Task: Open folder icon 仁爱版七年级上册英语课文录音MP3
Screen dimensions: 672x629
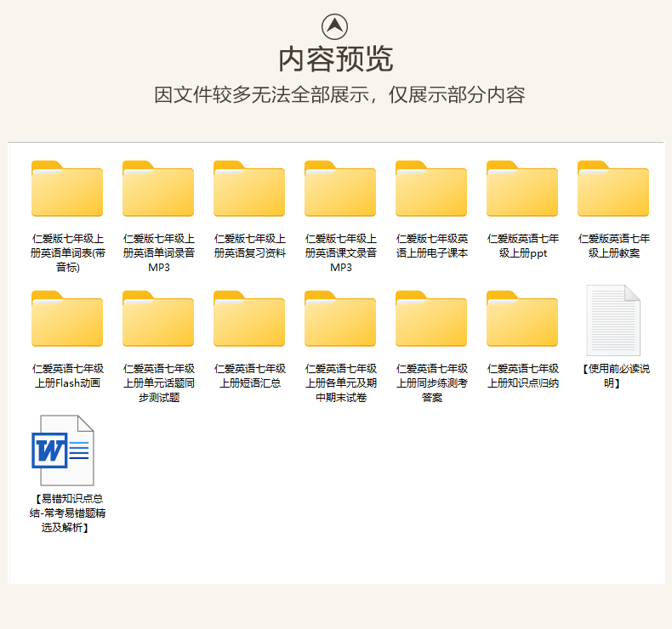Action: coord(340,189)
